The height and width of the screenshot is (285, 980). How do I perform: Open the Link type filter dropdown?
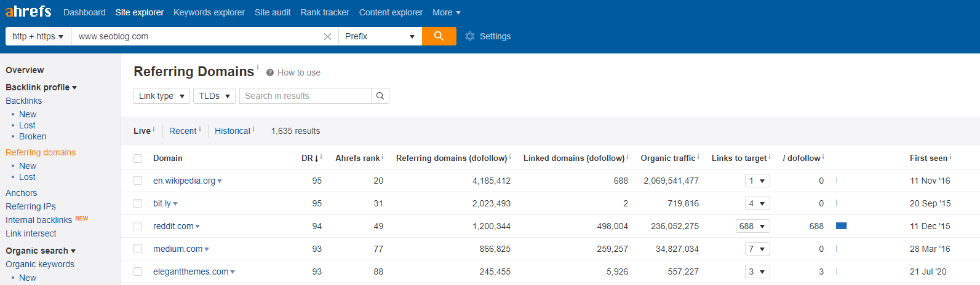tap(162, 96)
